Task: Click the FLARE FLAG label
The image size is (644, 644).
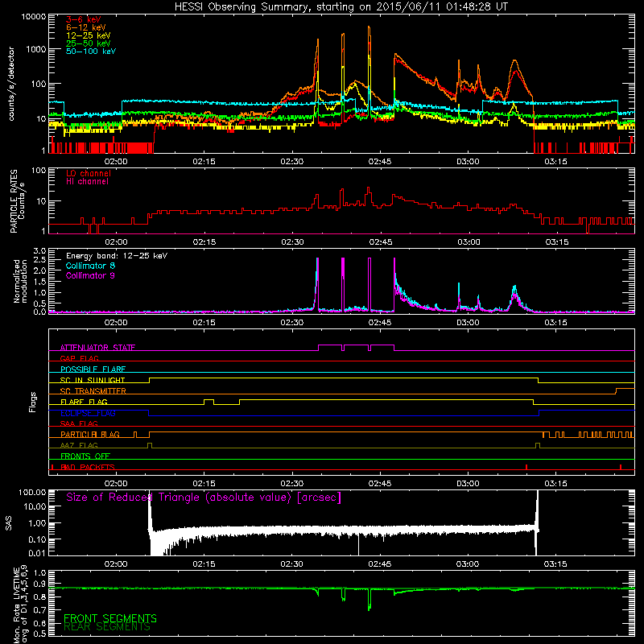Action: click(x=84, y=402)
